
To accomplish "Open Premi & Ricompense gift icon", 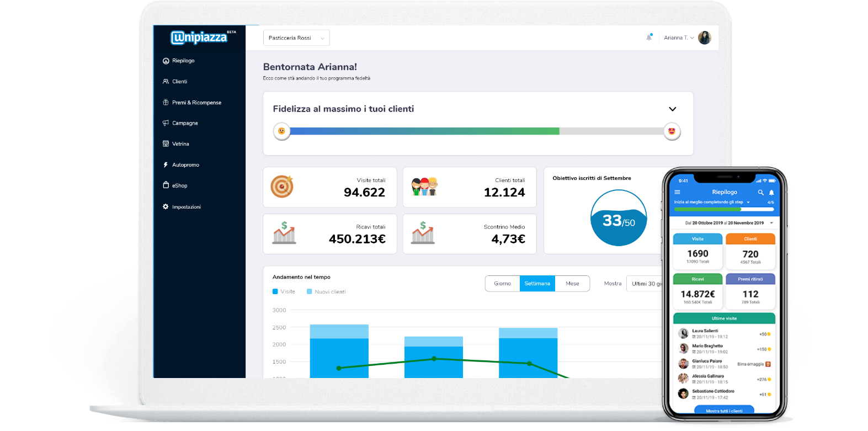I will [x=166, y=103].
